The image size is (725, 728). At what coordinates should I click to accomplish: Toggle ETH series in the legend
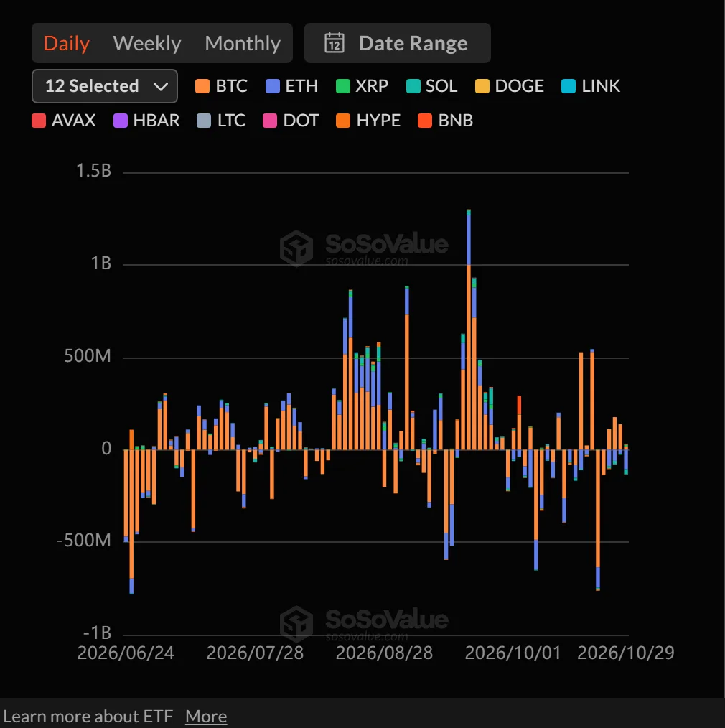click(291, 86)
